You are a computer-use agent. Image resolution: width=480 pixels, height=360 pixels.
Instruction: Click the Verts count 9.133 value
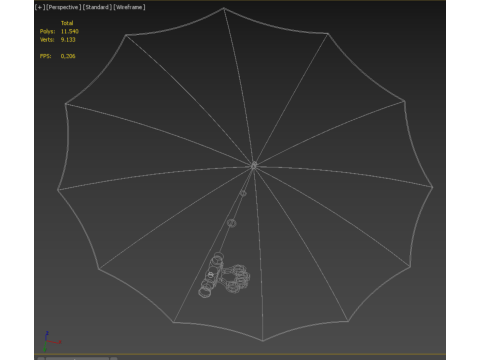point(68,40)
